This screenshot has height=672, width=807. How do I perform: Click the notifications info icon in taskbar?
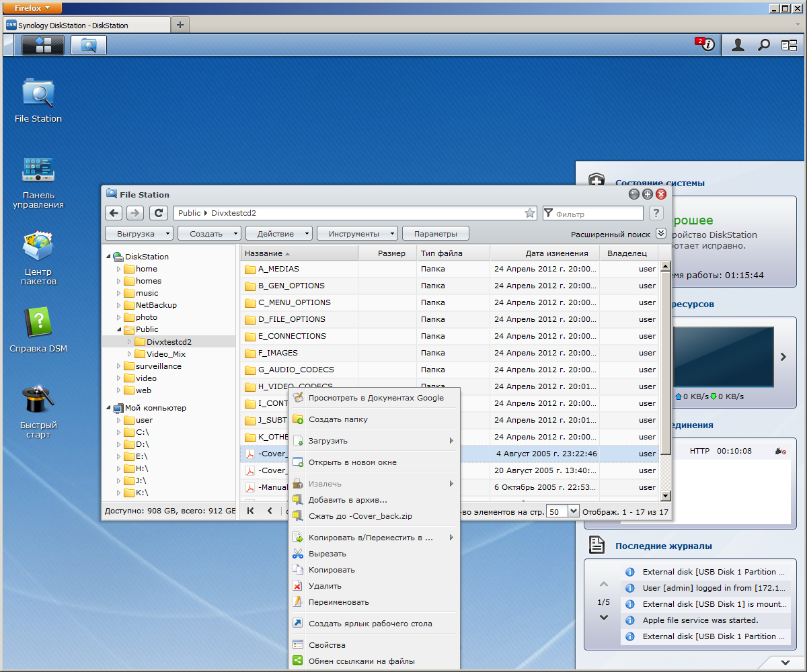point(707,45)
